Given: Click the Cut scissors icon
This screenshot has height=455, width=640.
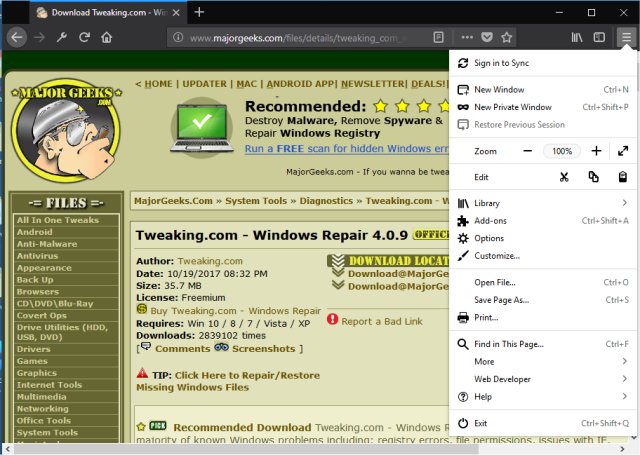Looking at the screenshot, I should click(x=564, y=177).
